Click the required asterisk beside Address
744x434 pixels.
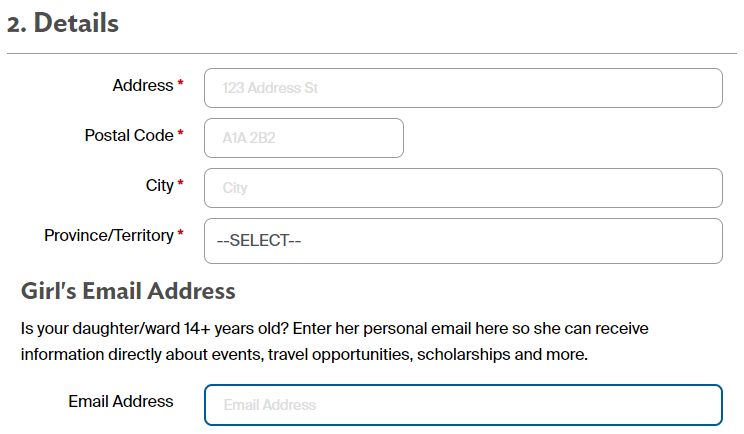point(181,86)
